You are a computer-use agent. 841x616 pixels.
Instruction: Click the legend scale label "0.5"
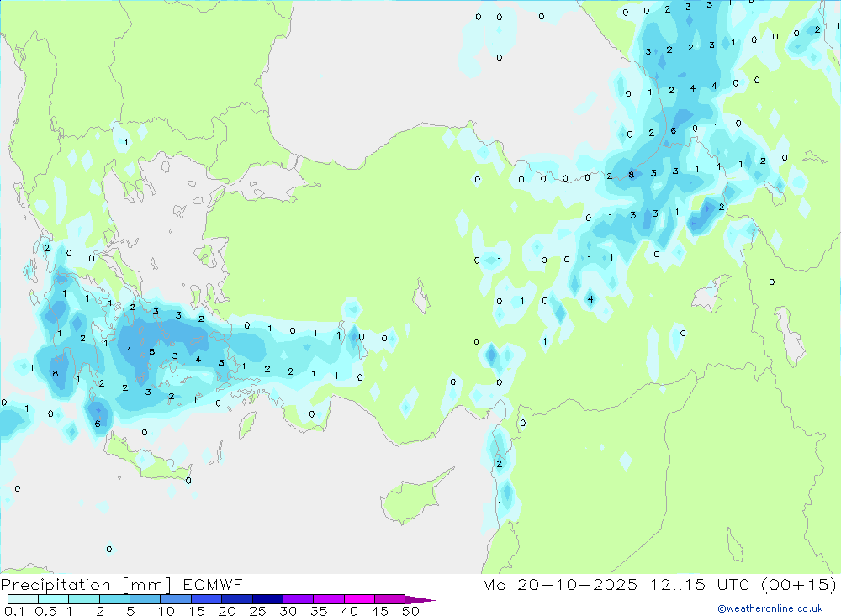tap(45, 611)
